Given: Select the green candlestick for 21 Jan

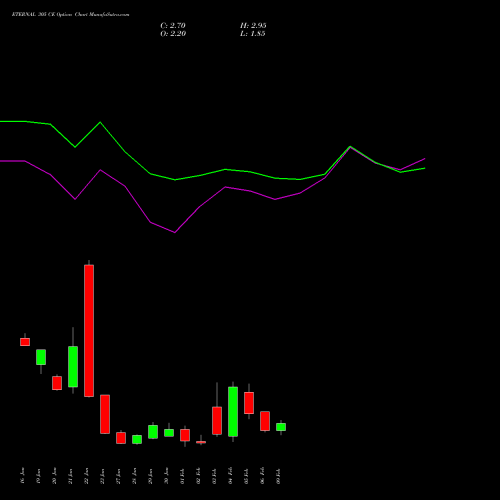Looking at the screenshot, I should 73,366.
